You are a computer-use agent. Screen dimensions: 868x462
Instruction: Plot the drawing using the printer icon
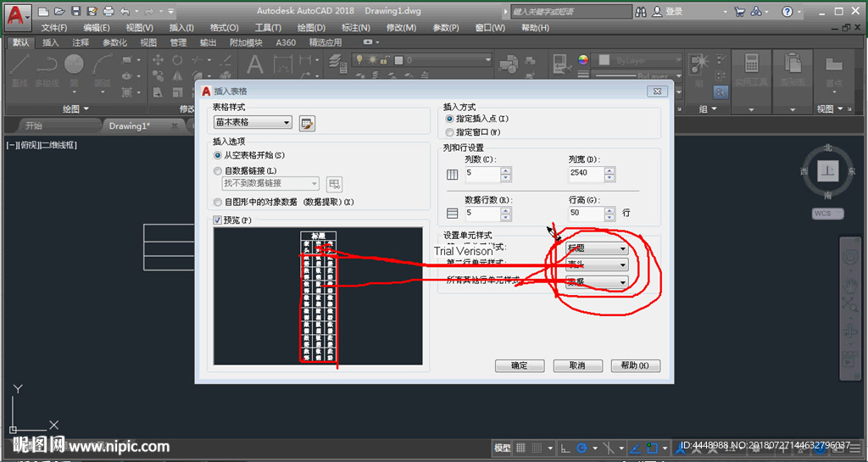pos(108,11)
